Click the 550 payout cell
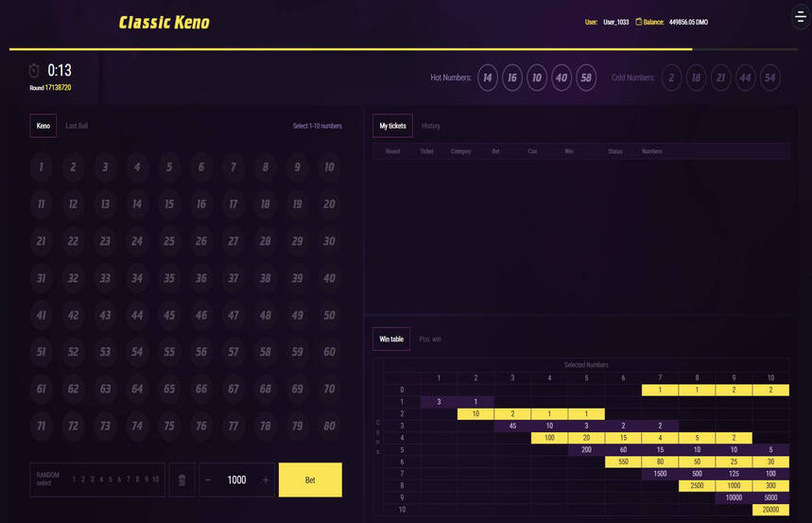 click(623, 462)
